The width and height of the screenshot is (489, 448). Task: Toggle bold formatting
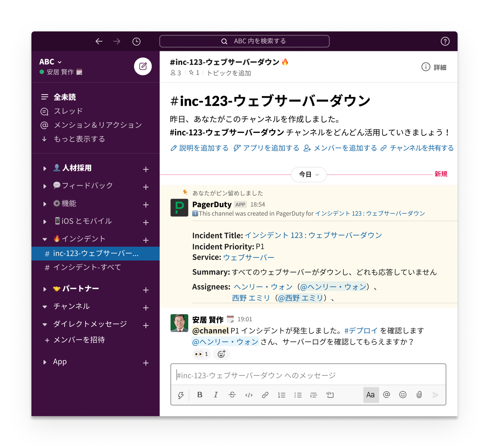200,395
